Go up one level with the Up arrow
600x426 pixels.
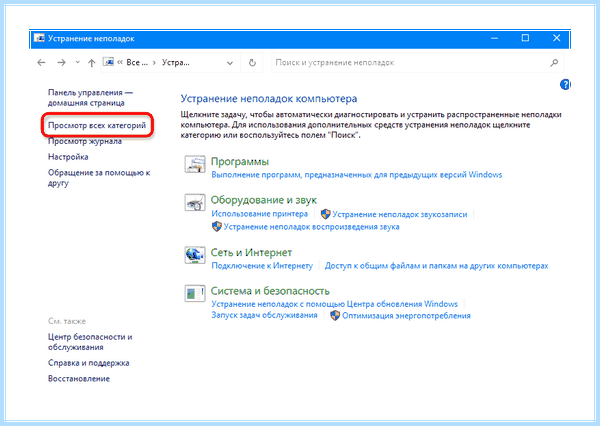click(x=91, y=63)
